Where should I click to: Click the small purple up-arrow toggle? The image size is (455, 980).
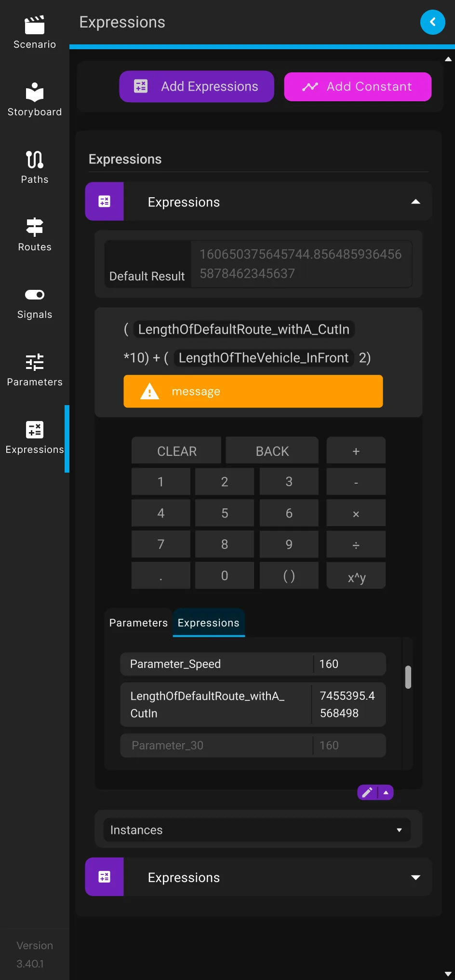point(386,792)
